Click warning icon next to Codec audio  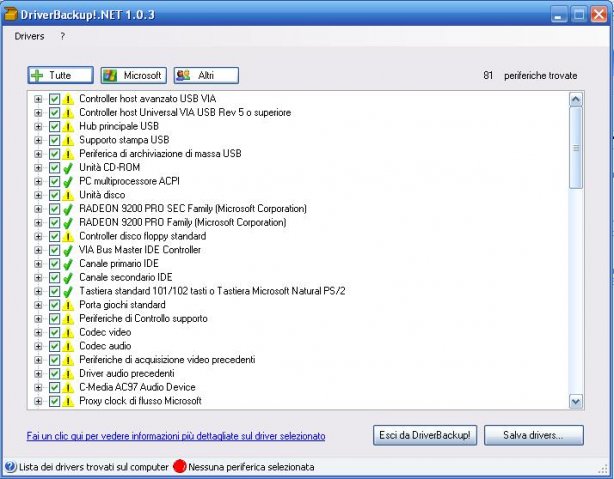click(x=68, y=346)
